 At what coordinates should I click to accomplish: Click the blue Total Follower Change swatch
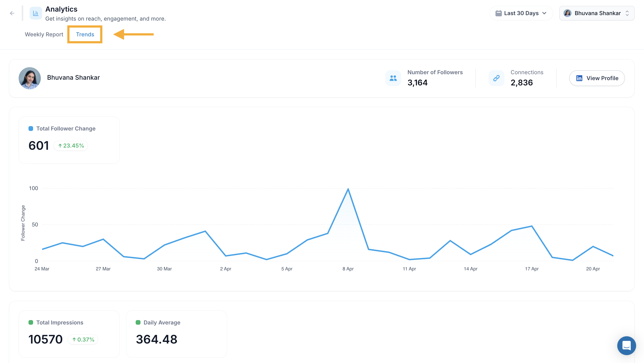click(x=31, y=129)
